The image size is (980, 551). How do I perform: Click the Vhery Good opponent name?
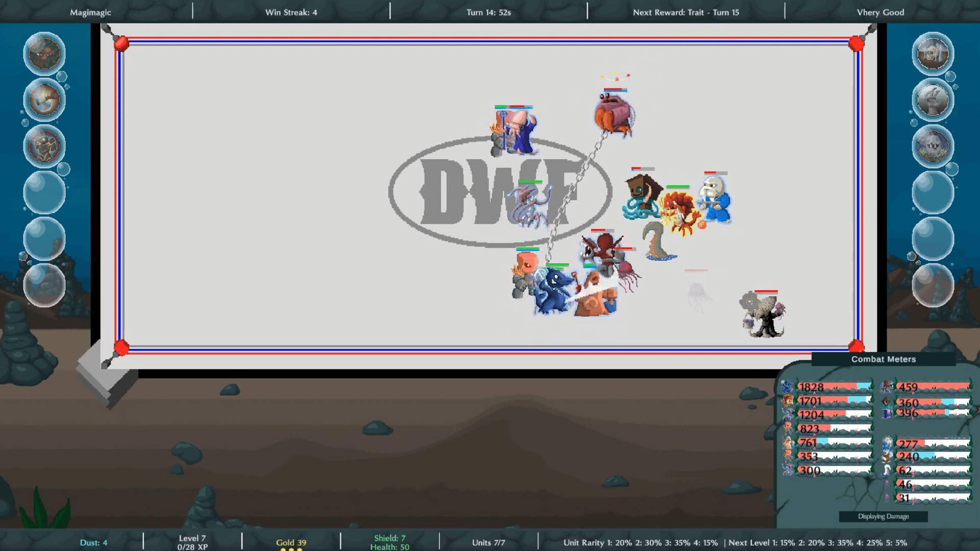point(880,12)
